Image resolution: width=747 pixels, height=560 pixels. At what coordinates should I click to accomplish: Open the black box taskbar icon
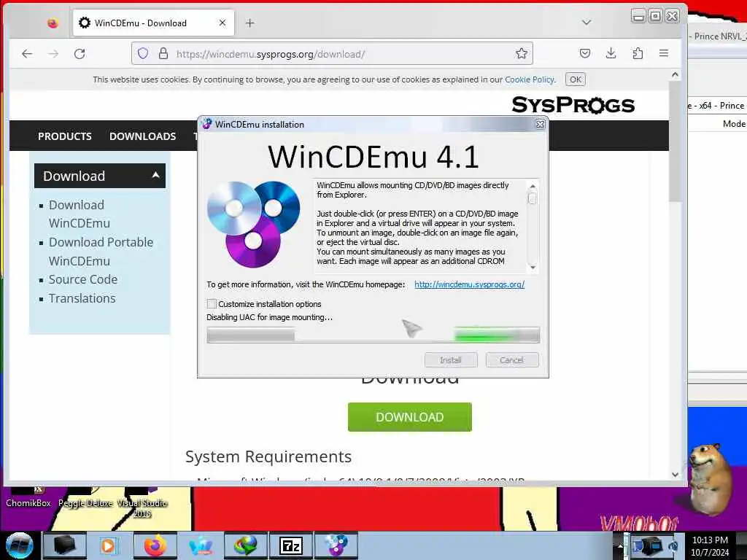click(x=64, y=545)
